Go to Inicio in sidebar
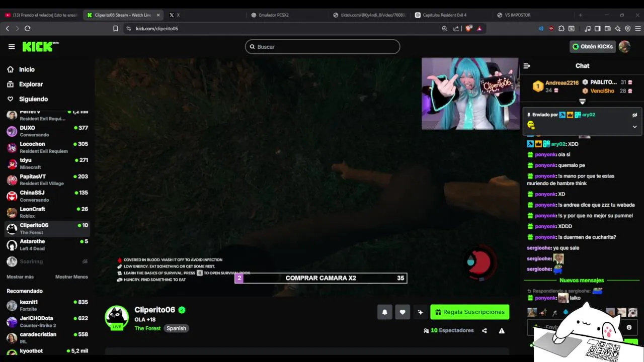This screenshot has width=644, height=362. click(27, 69)
